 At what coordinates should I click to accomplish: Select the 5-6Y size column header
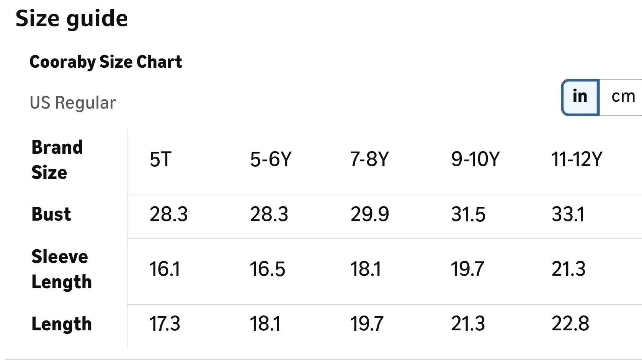271,159
